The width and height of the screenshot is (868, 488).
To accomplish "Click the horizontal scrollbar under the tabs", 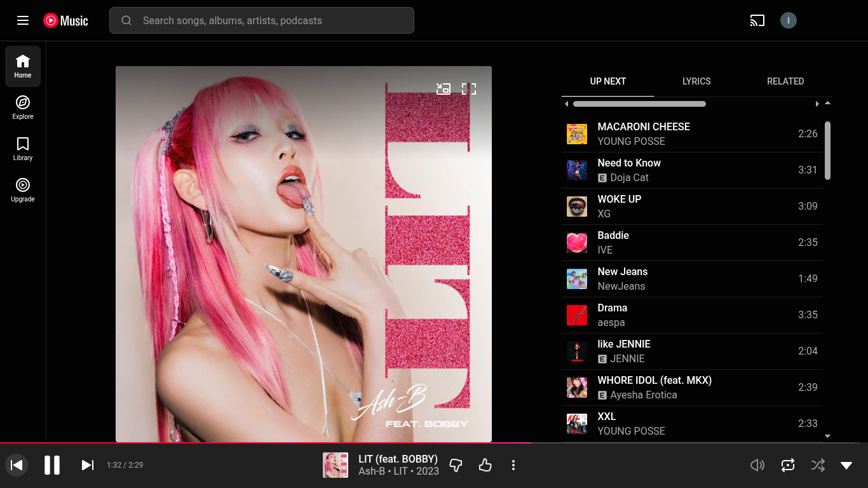I will click(x=639, y=104).
